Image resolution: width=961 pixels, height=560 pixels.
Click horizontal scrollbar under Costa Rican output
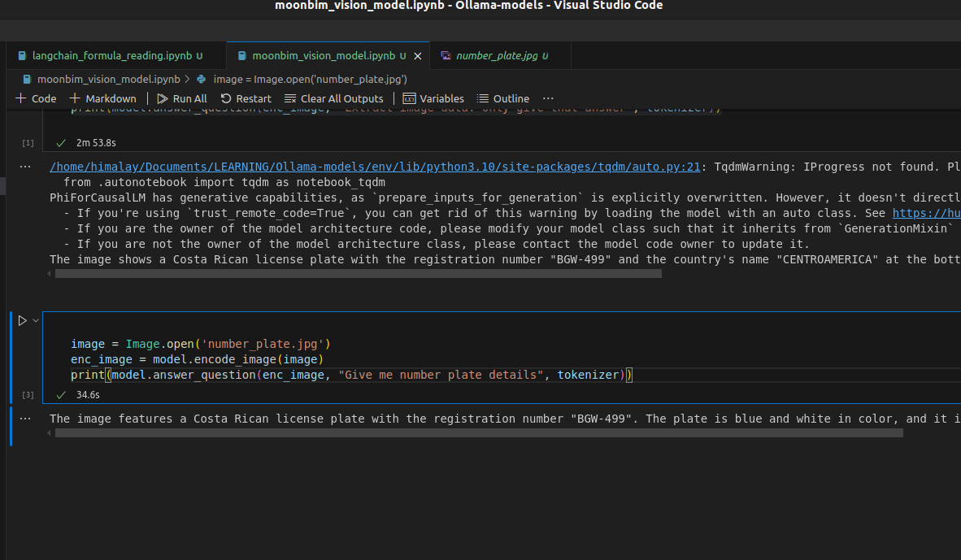click(x=478, y=433)
